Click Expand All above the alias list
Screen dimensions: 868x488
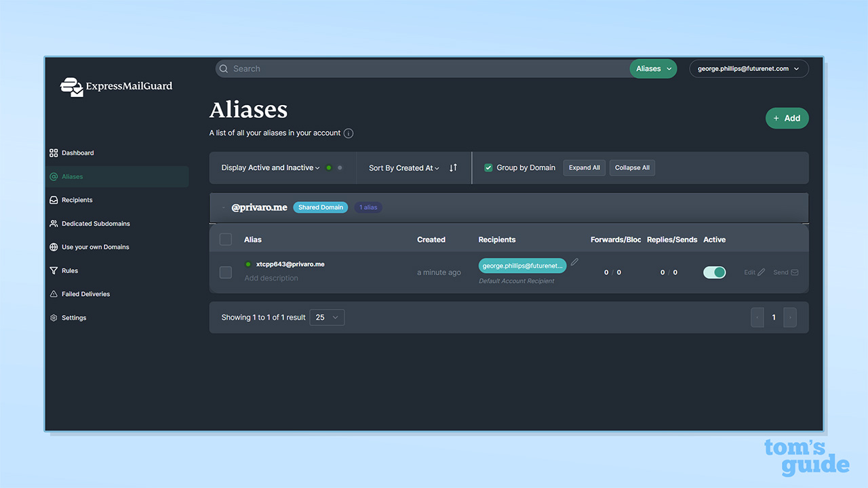pyautogui.click(x=584, y=167)
